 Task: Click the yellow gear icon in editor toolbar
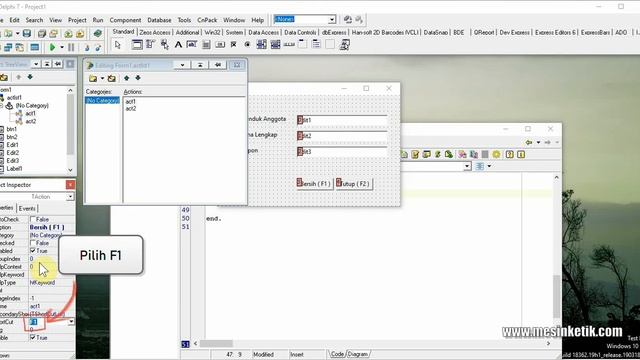click(x=496, y=154)
